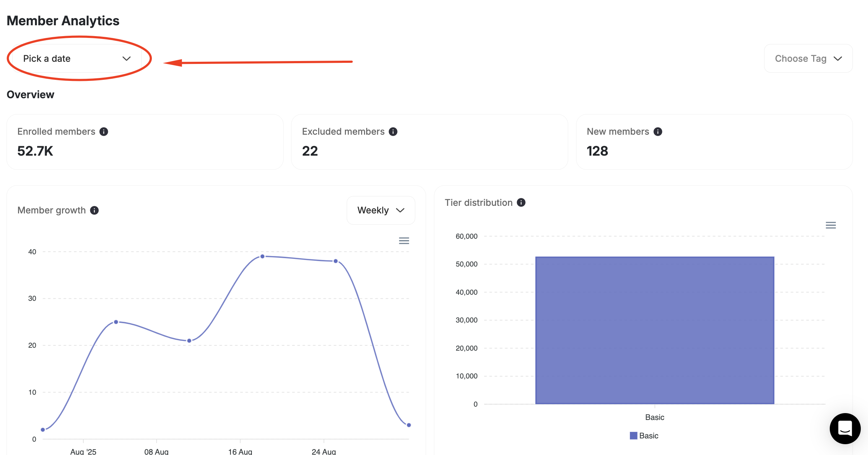Click the Excluded members info icon
This screenshot has height=455, width=868.
tap(393, 132)
